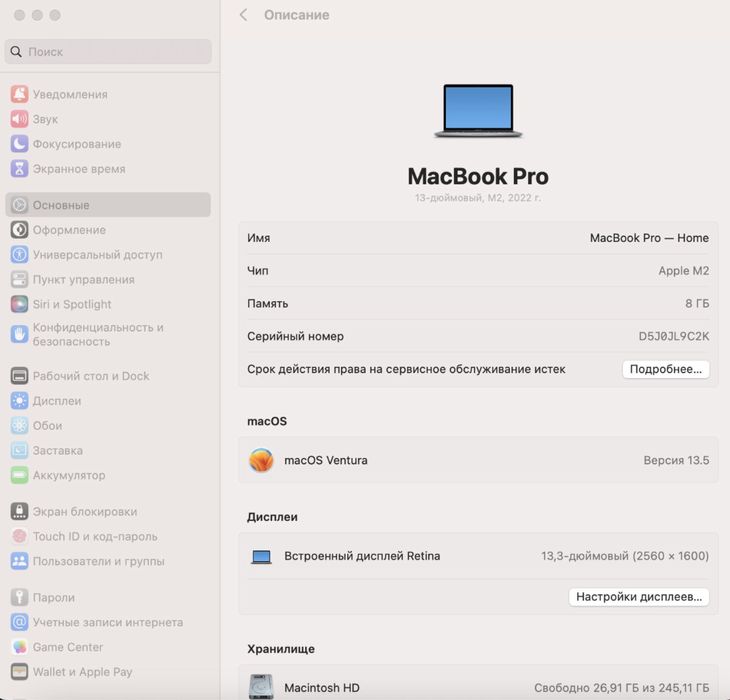Screen dimensions: 730x700
Task: Click the built-in Retina display laptop icon
Action: click(x=261, y=556)
